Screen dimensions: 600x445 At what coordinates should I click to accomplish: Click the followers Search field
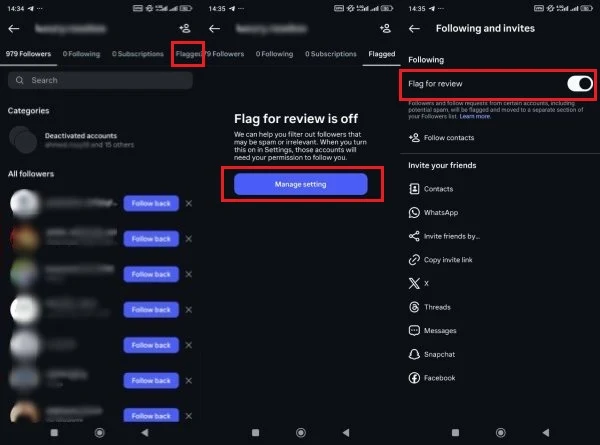click(100, 80)
